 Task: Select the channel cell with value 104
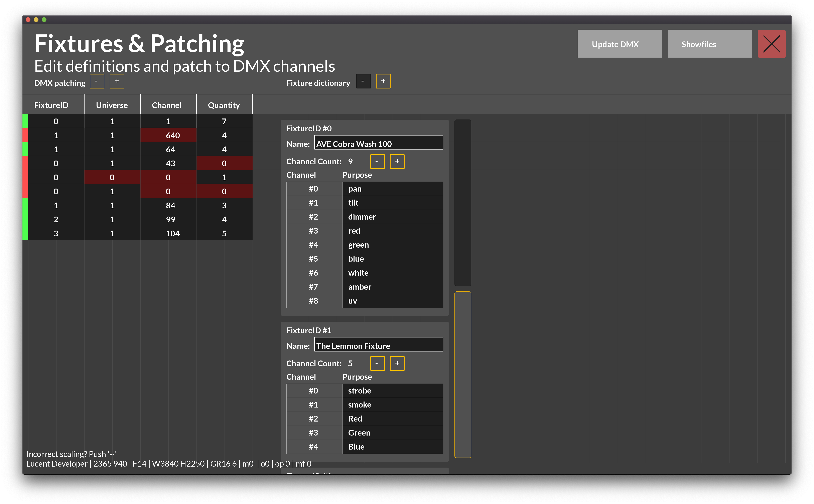(168, 233)
